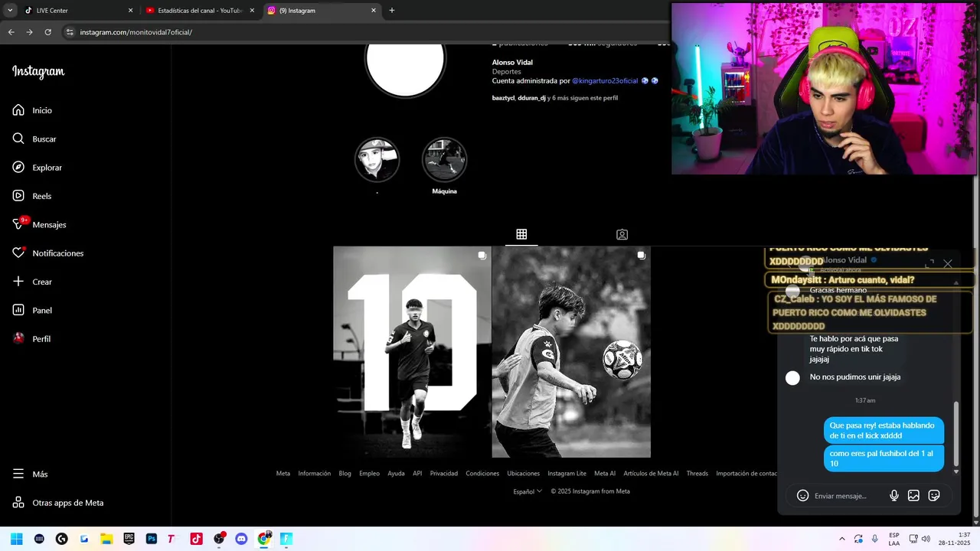Viewport: 980px width, 551px height.
Task: Open Epic Games from taskbar
Action: [x=129, y=539]
